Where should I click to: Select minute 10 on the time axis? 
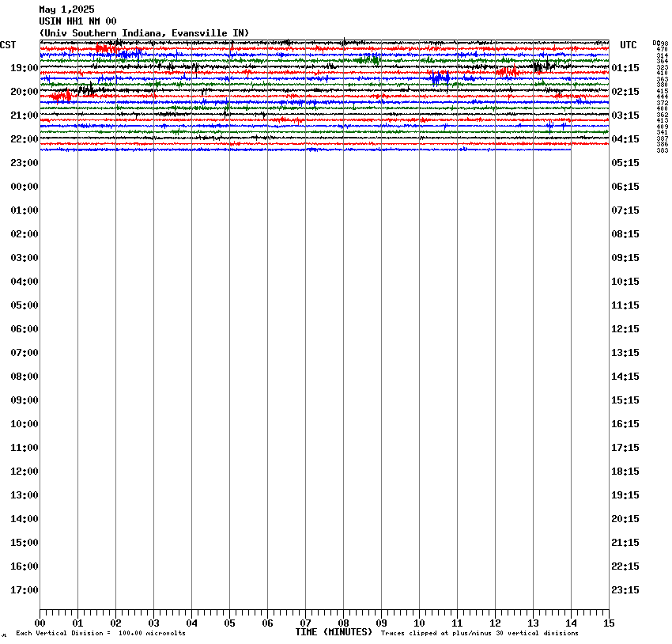point(419,623)
